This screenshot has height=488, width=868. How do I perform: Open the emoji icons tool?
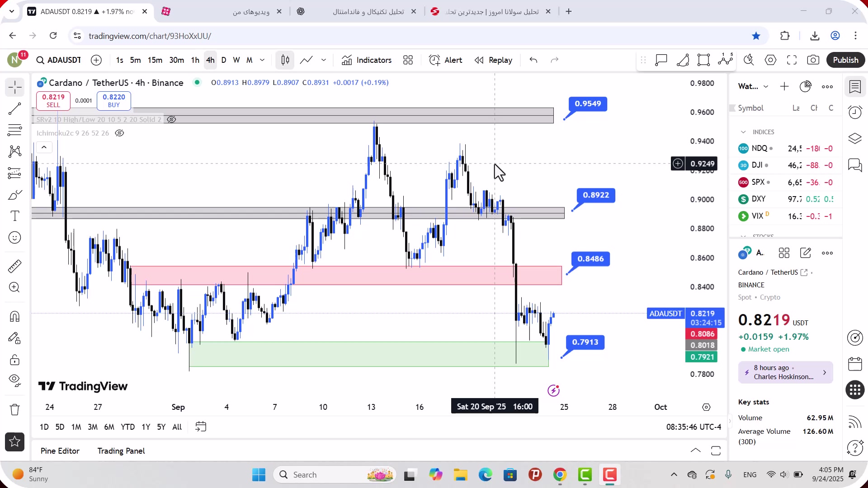[x=14, y=238]
